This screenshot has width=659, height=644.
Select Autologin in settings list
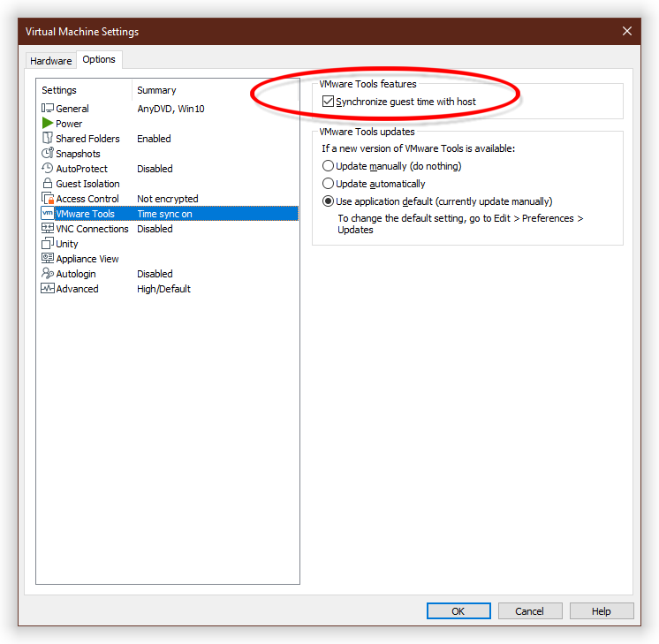[76, 274]
